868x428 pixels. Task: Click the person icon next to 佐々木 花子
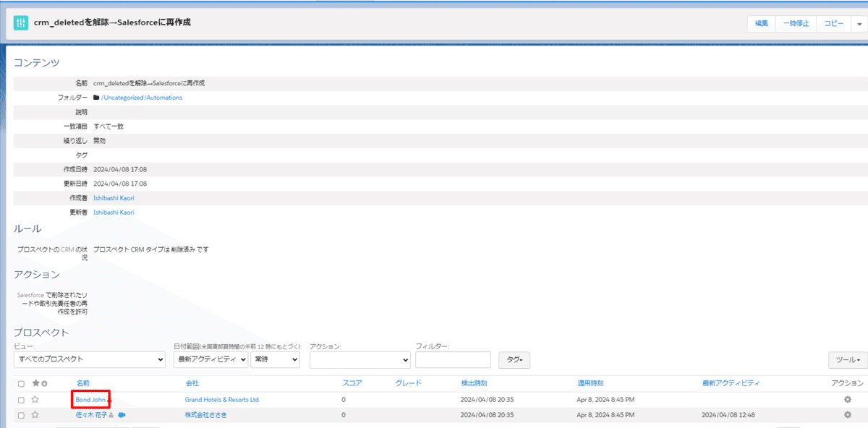click(111, 415)
